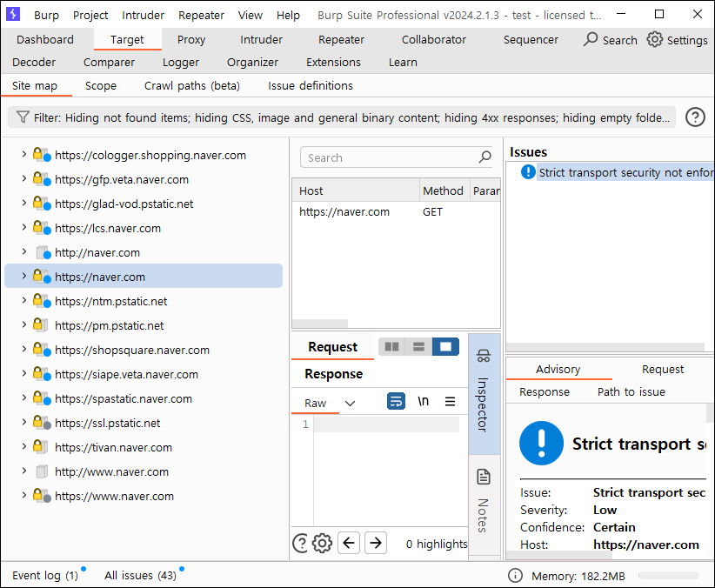Click the page icon for http://naver.com

[x=43, y=252]
